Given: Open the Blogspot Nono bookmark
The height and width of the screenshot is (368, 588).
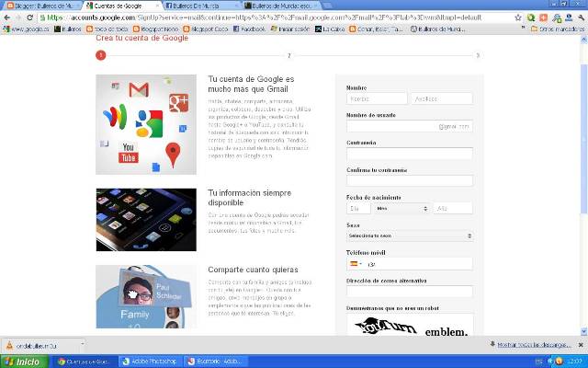Looking at the screenshot, I should coord(155,29).
